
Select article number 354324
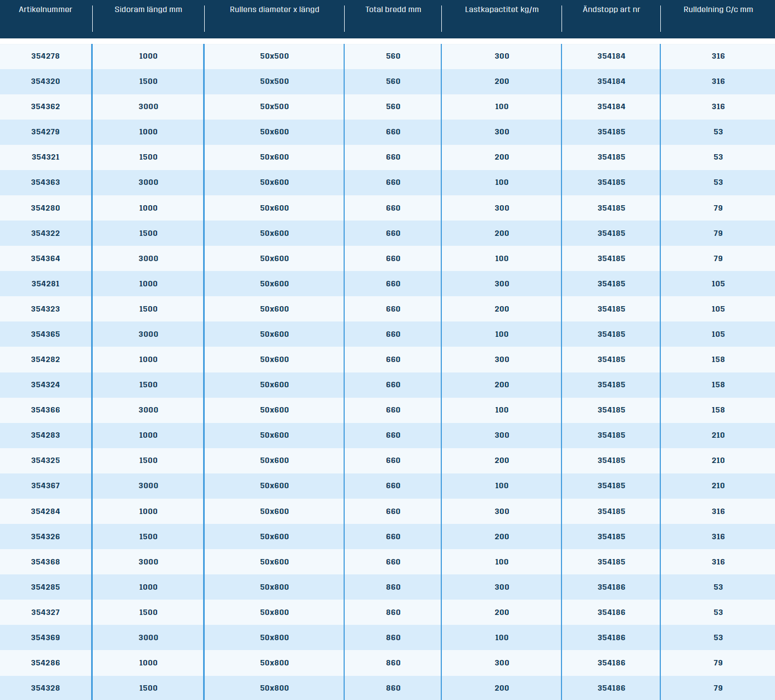(46, 385)
